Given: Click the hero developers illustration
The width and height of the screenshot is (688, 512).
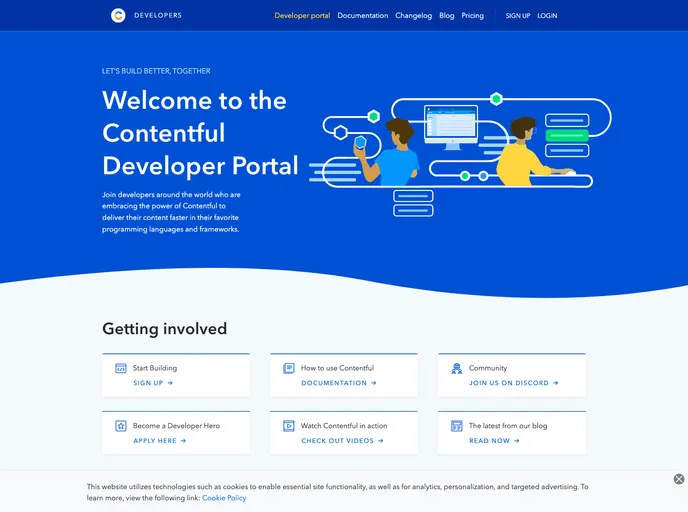Looking at the screenshot, I should click(x=460, y=154).
